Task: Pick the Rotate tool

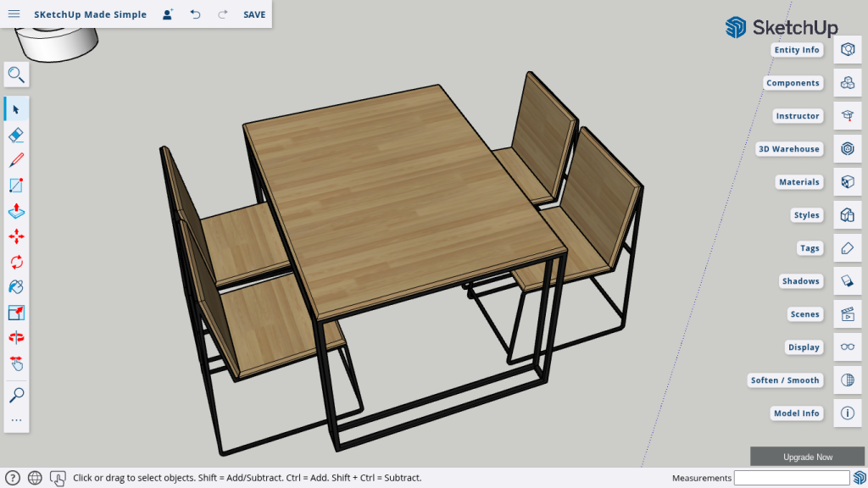Action: (x=16, y=262)
